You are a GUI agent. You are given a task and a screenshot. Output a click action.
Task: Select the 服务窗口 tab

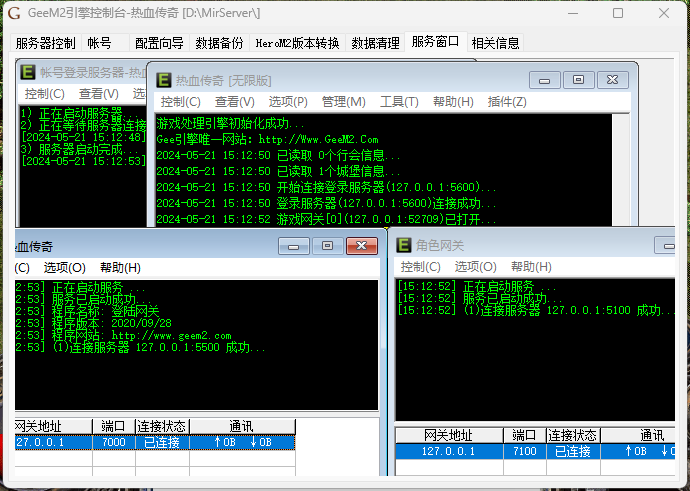[x=435, y=42]
